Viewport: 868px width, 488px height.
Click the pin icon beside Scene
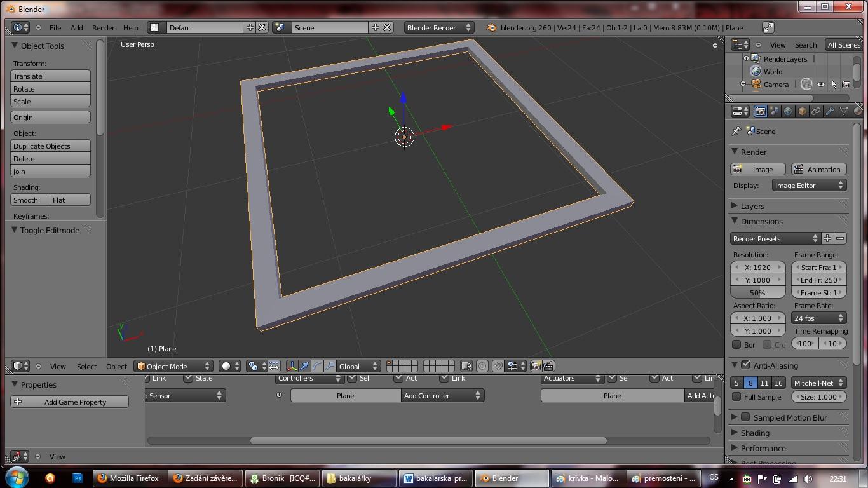pyautogui.click(x=736, y=131)
